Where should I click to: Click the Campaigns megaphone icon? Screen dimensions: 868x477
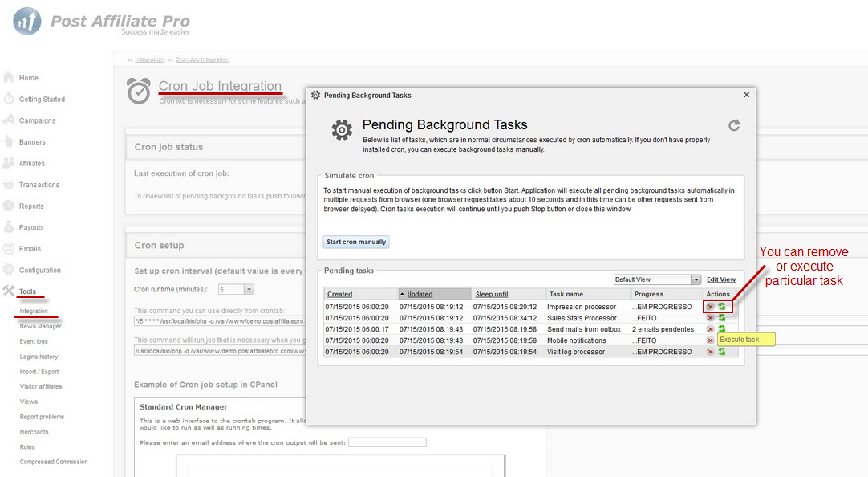pyautogui.click(x=8, y=120)
